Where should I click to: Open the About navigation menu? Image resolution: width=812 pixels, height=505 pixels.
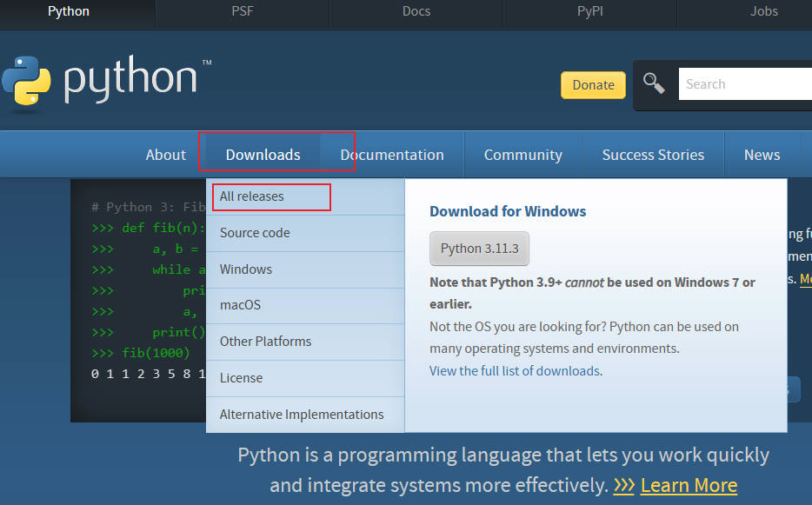point(166,155)
